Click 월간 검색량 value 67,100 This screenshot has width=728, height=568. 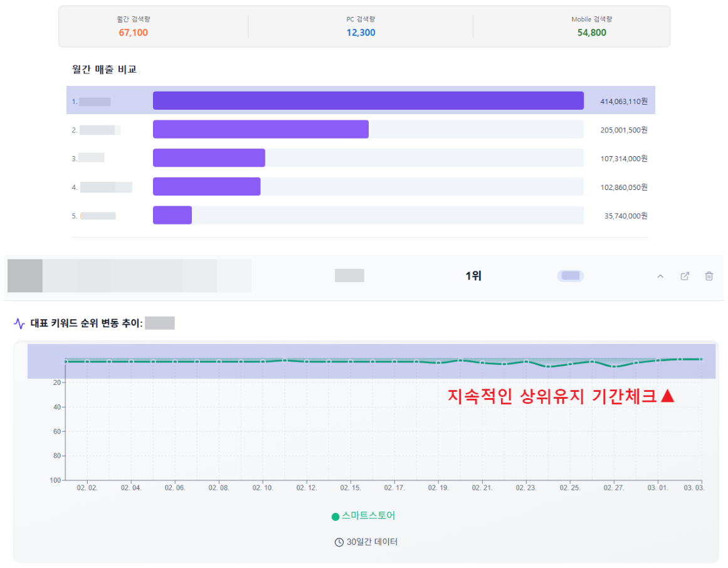click(x=134, y=33)
